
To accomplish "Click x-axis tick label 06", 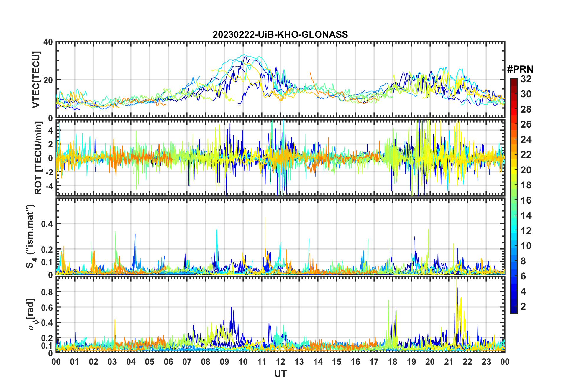I will (x=168, y=362).
